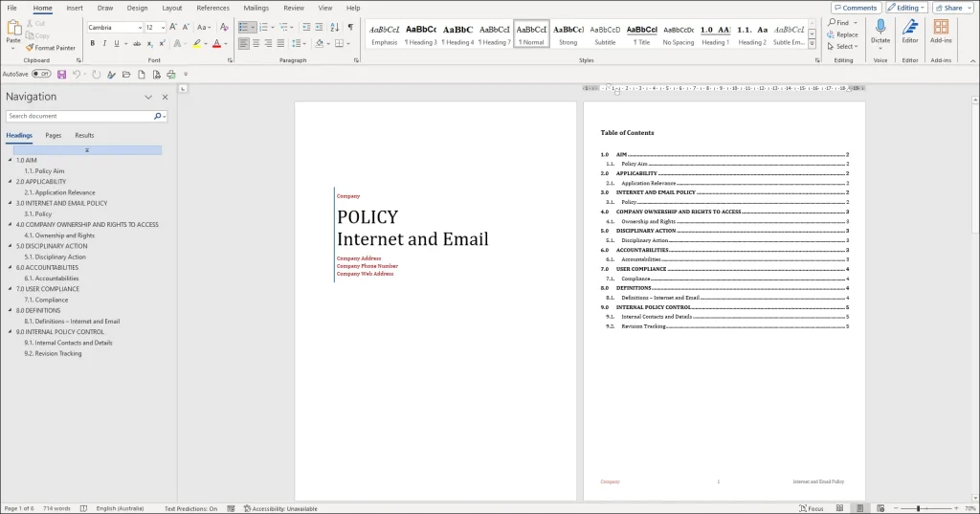Apply the Heading 1 style
980x514 pixels.
click(x=715, y=35)
